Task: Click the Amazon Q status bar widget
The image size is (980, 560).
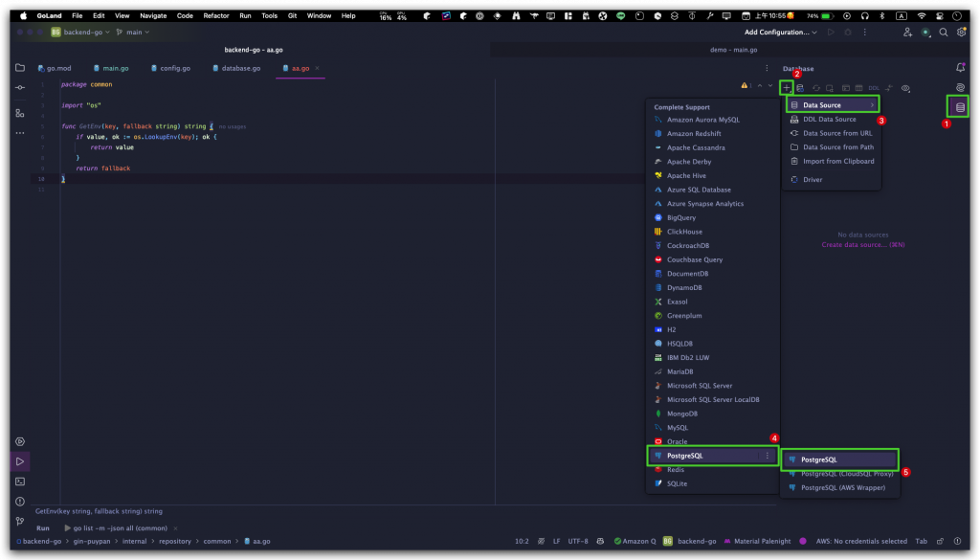Action: coord(635,541)
